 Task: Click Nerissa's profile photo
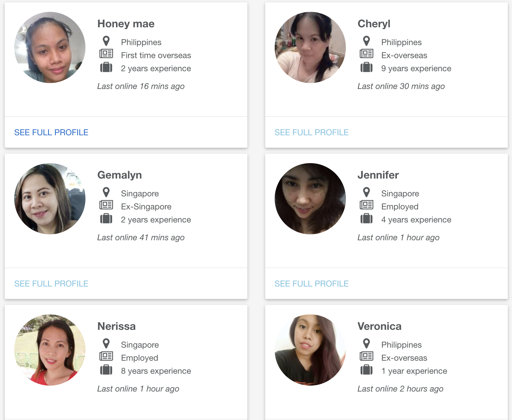tap(50, 350)
